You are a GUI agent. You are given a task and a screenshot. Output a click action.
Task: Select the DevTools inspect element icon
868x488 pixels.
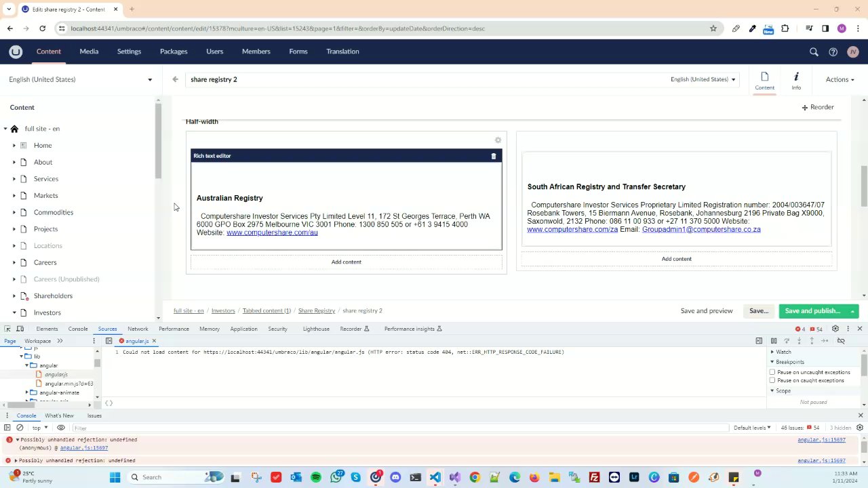7,329
